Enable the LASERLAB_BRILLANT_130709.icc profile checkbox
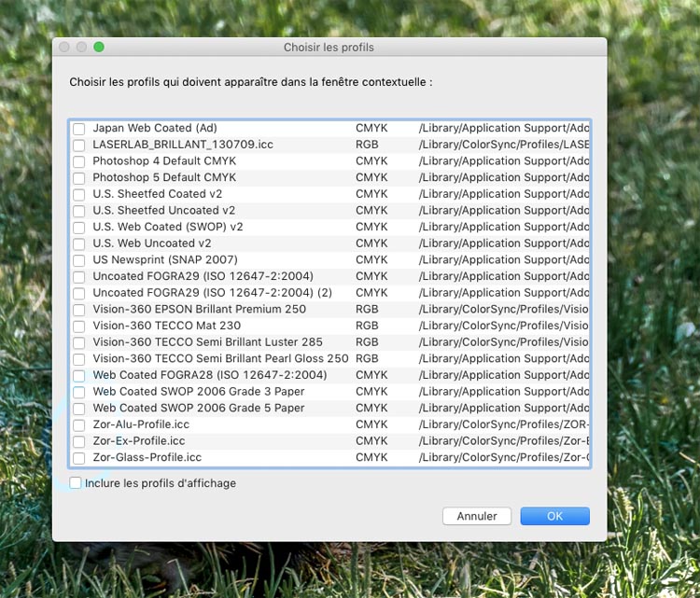 [79, 146]
